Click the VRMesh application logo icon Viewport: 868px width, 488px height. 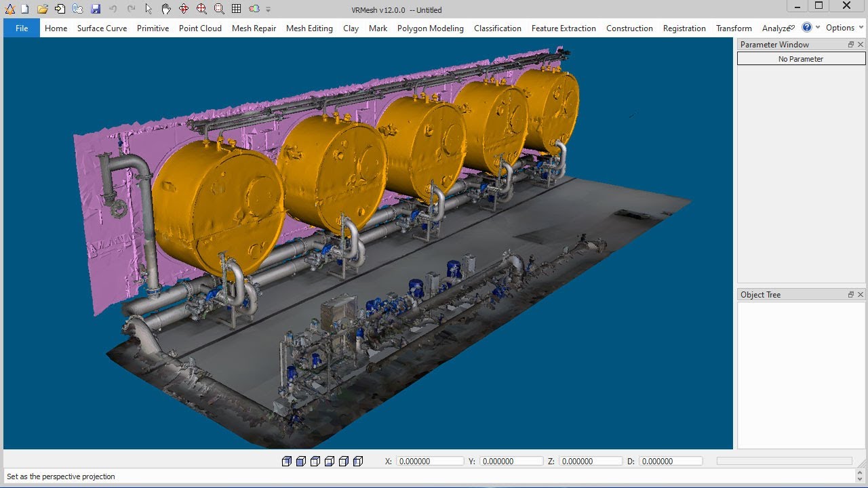tap(9, 9)
